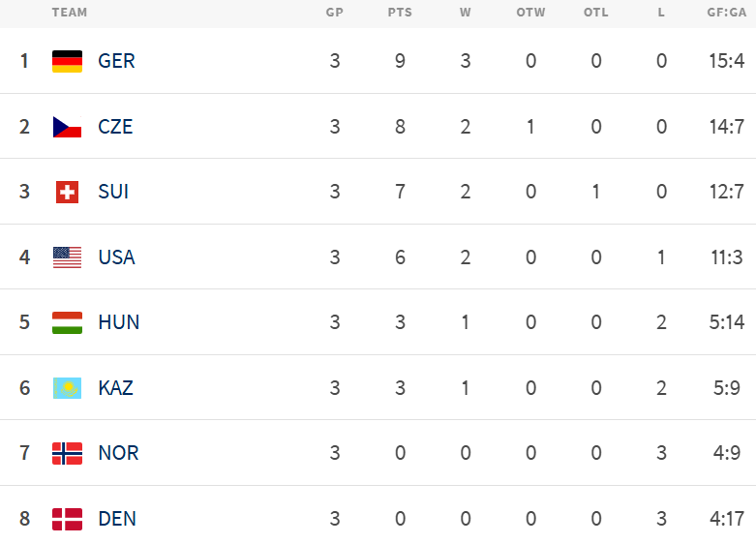
Task: Click the Czech Republic flag icon
Action: [x=67, y=127]
